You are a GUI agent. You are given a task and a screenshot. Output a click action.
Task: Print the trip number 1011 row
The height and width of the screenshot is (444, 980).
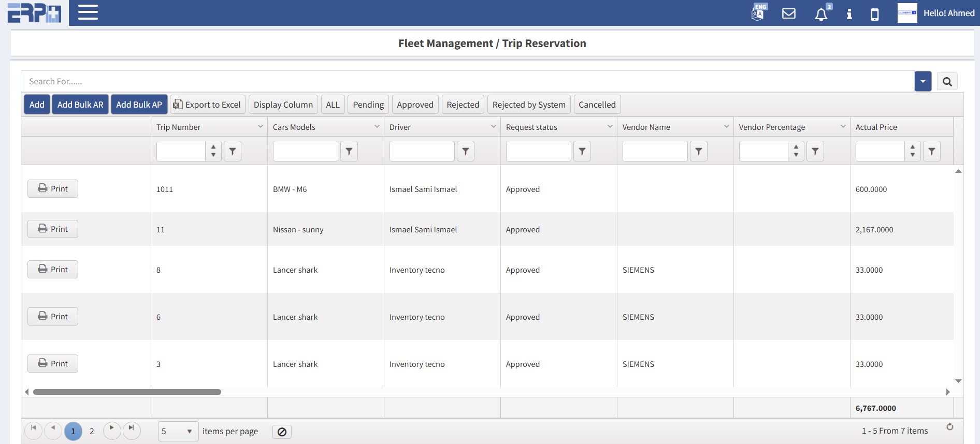coord(53,189)
